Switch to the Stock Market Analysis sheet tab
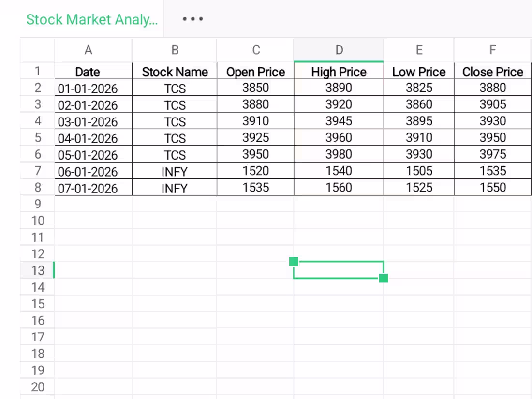This screenshot has height=399, width=532. (92, 19)
